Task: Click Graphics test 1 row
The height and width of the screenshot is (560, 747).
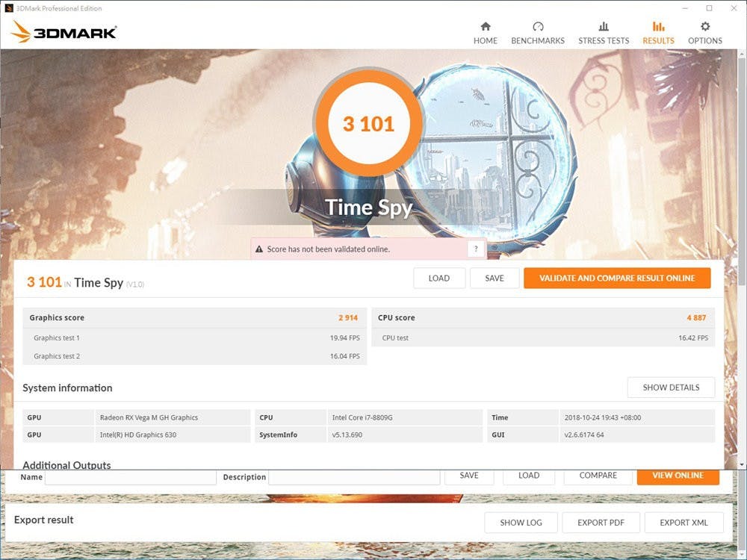Action: (194, 337)
